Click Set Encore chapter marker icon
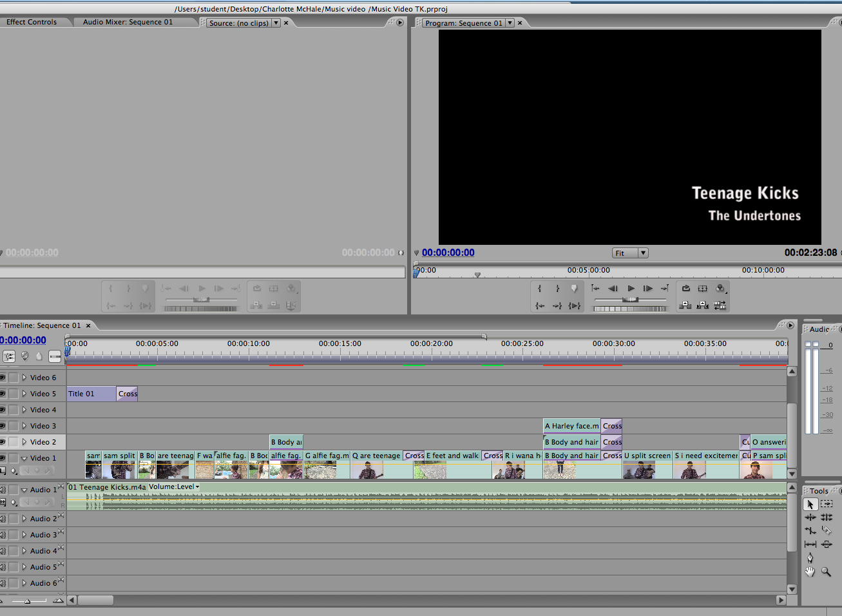This screenshot has height=616, width=842. (25, 356)
